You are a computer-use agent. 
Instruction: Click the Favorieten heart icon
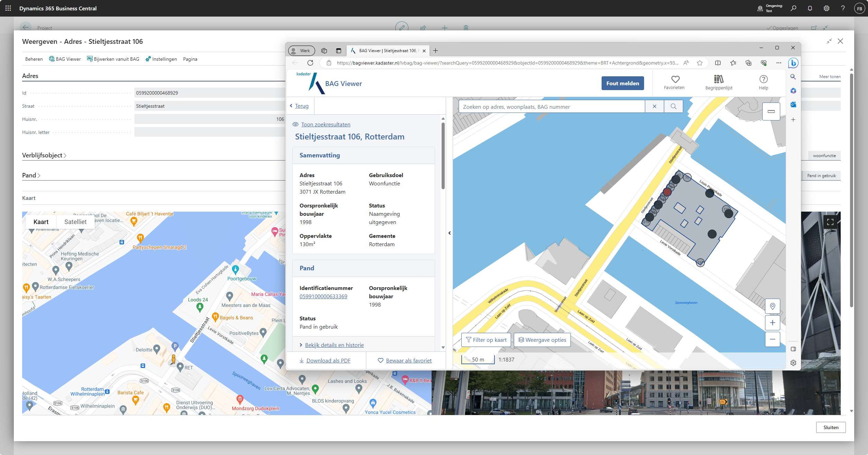coord(675,79)
